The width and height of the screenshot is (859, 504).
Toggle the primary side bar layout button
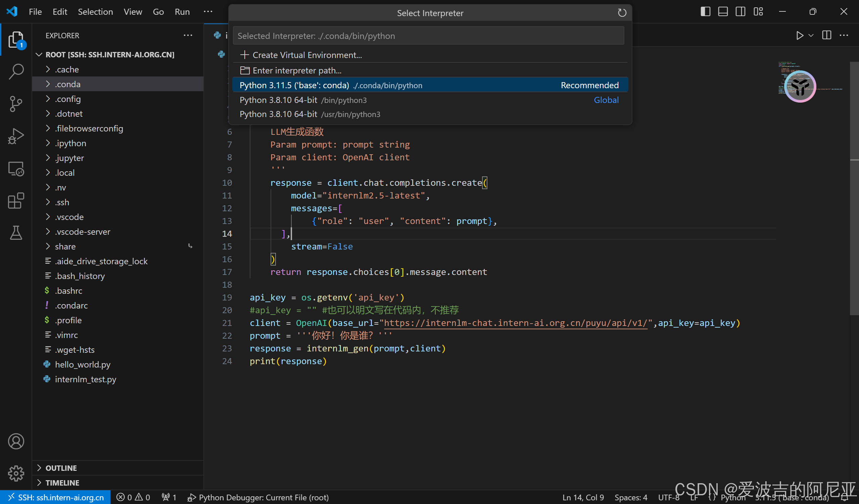(705, 12)
